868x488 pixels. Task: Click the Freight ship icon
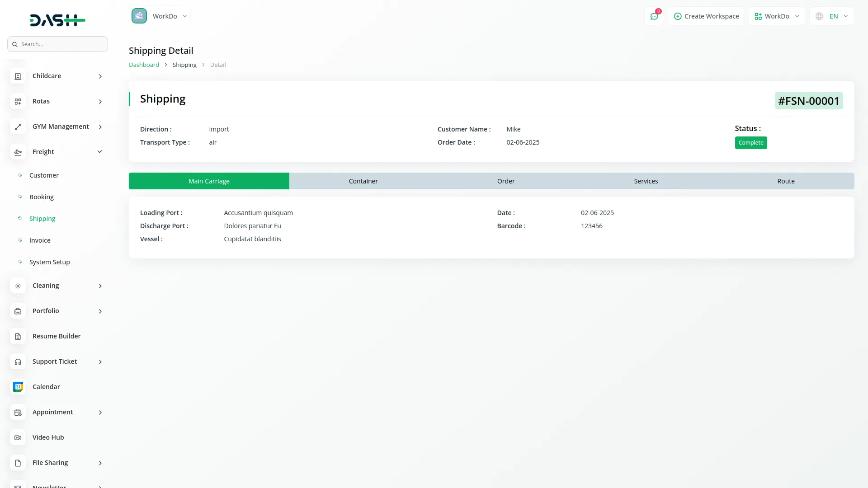click(18, 152)
